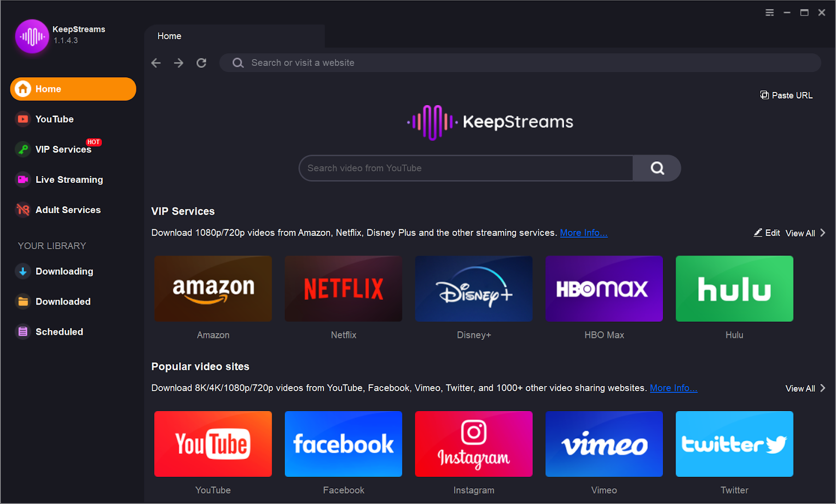Click the Scheduled list icon
The height and width of the screenshot is (504, 836).
coord(23,332)
